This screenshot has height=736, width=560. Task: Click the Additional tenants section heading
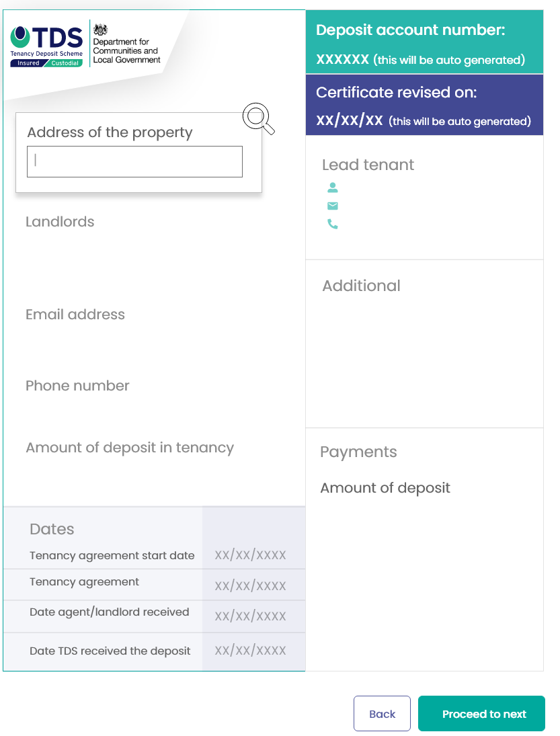coord(361,286)
